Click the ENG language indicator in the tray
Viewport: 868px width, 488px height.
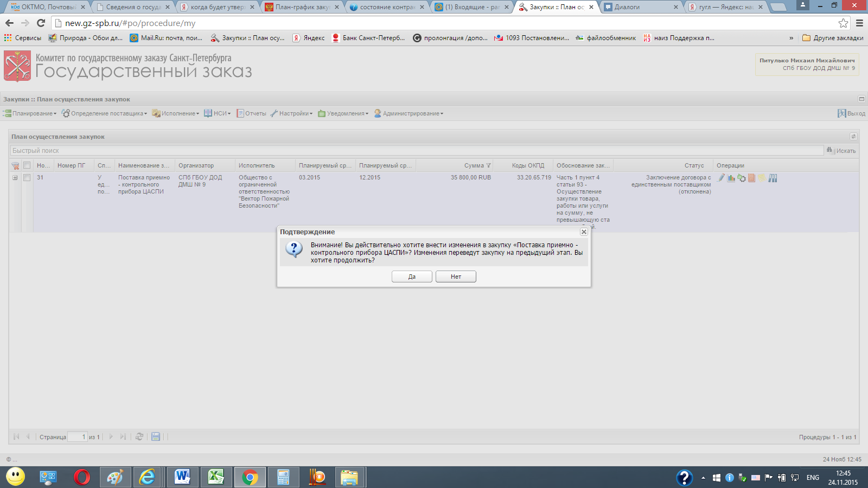(813, 478)
